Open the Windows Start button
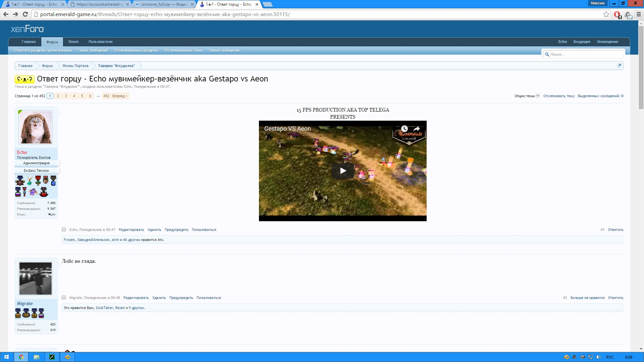The width and height of the screenshot is (644, 362). tap(6, 357)
